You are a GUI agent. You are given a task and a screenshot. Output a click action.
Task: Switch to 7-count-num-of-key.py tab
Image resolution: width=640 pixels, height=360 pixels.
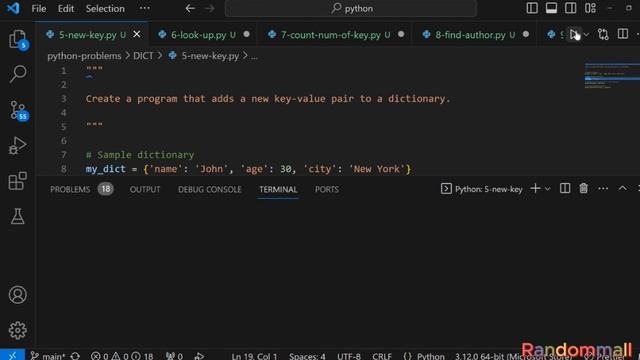[335, 35]
